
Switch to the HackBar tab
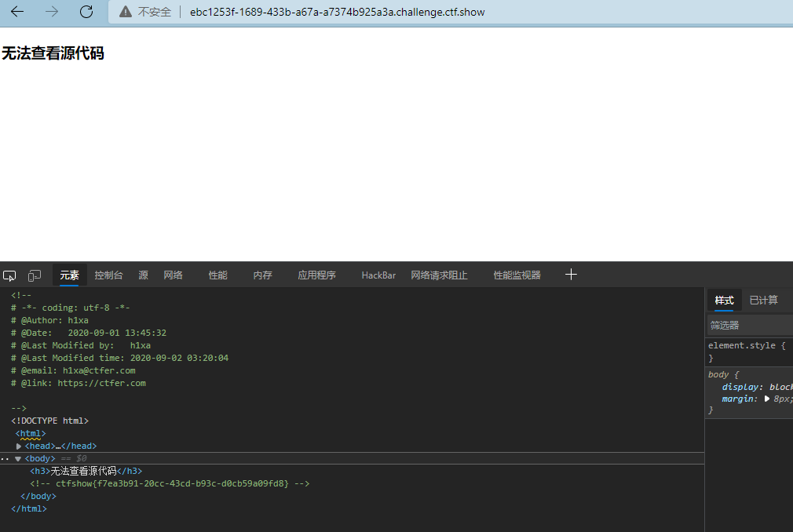[x=378, y=275]
